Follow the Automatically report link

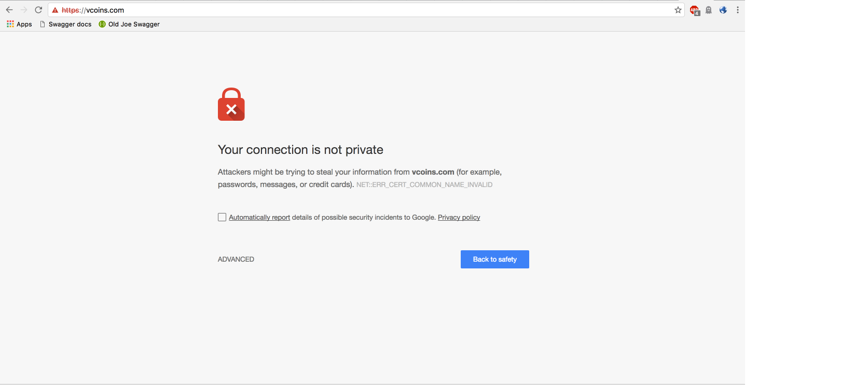[x=259, y=217]
